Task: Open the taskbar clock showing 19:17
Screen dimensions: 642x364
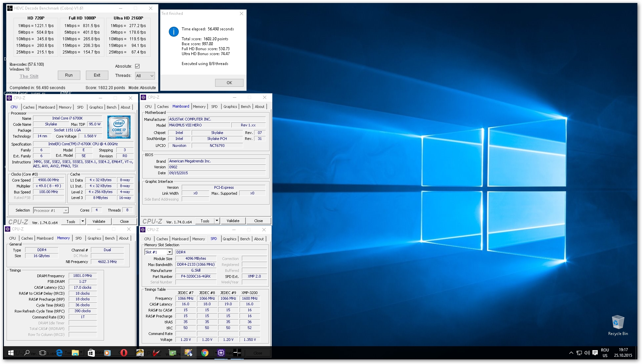Action: click(623, 353)
